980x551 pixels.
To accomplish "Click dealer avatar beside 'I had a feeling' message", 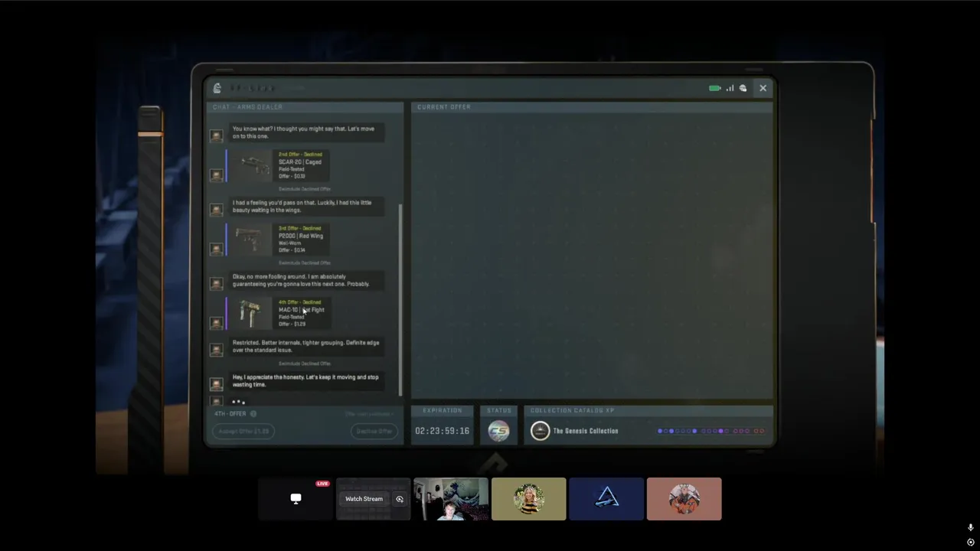I will [217, 209].
